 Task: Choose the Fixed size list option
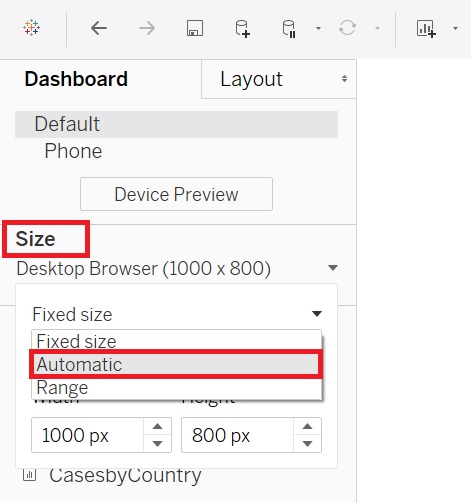[176, 341]
